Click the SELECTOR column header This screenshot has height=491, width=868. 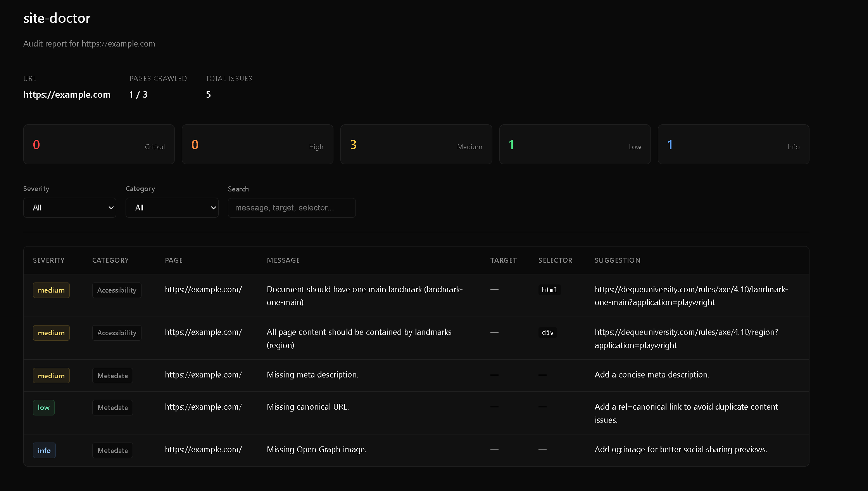[x=556, y=260]
